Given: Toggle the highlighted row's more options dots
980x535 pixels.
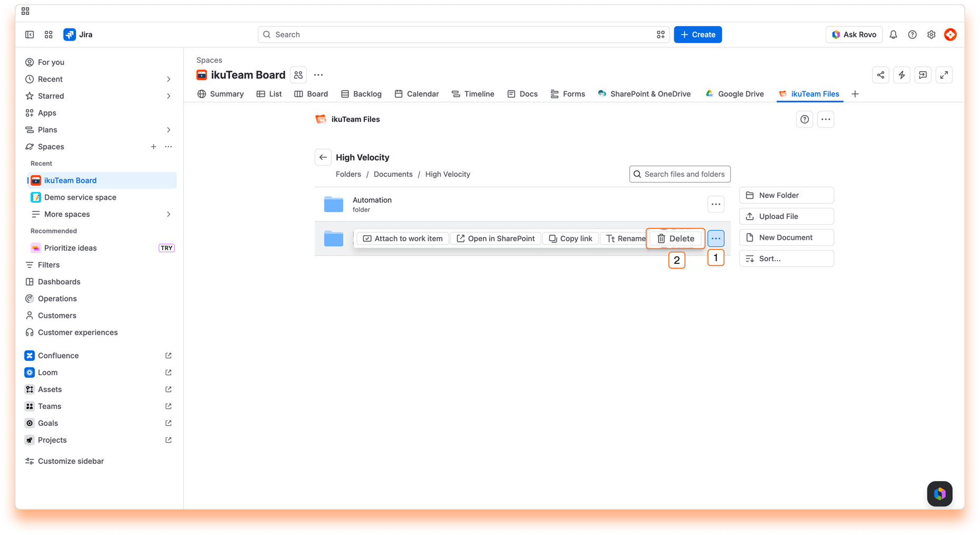Looking at the screenshot, I should (x=716, y=238).
